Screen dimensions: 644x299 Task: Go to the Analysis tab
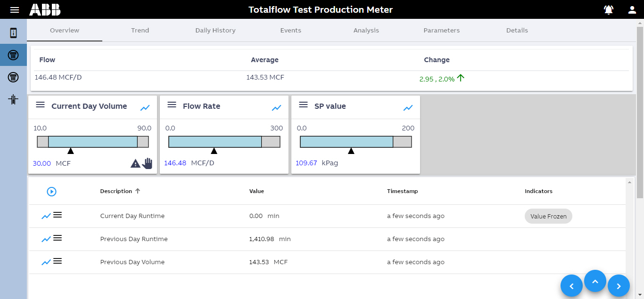click(x=366, y=30)
